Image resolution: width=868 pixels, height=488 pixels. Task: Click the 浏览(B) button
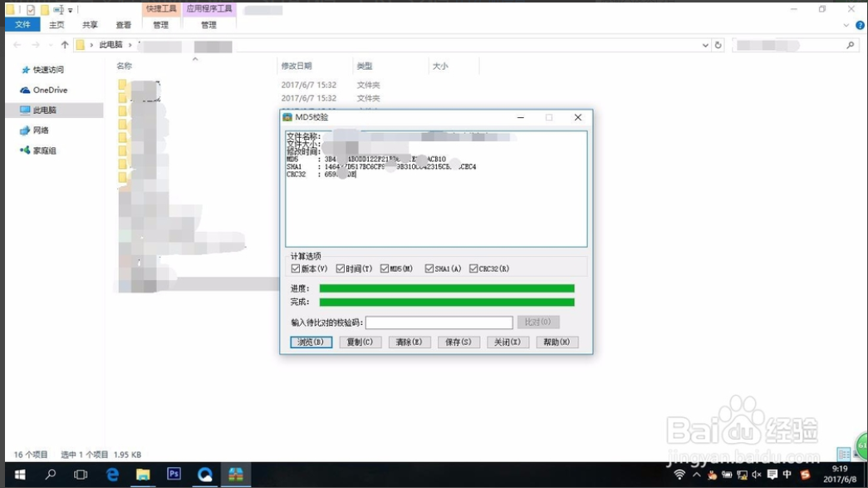311,343
